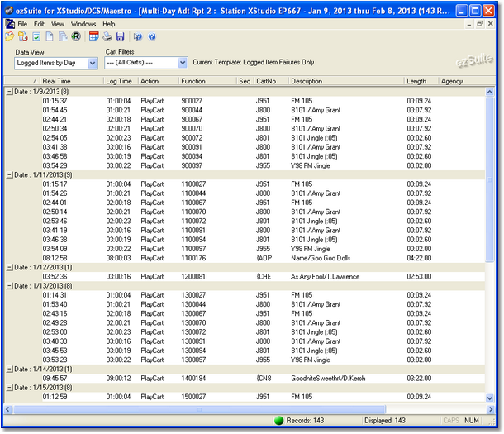Screen dimensions: 504x434
Task: Collapse the Date 1/14/2013 group
Action: 10,370
